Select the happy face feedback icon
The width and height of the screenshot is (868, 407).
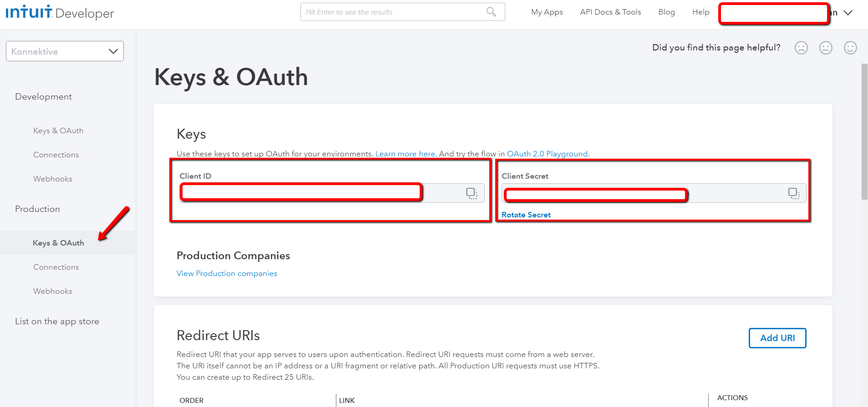850,48
